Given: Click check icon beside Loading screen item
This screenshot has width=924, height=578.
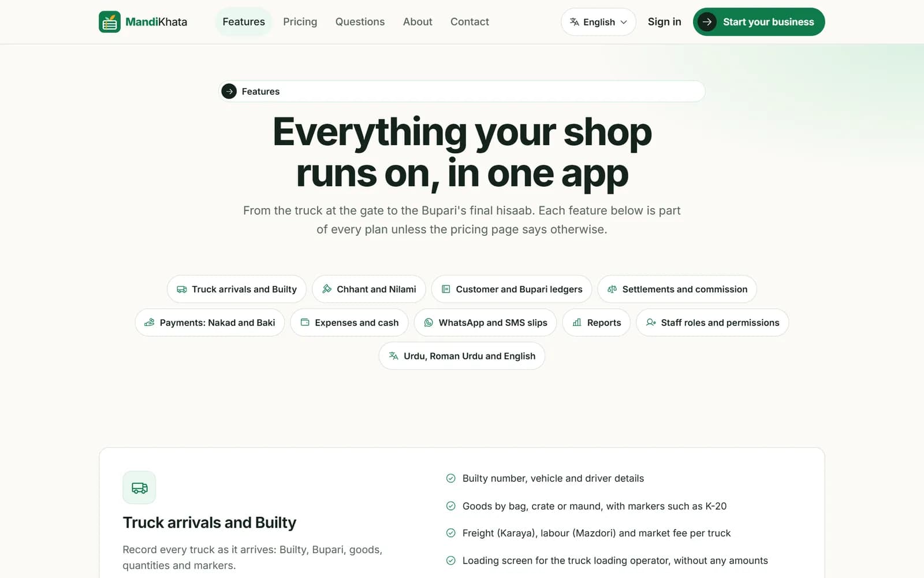Looking at the screenshot, I should 451,560.
